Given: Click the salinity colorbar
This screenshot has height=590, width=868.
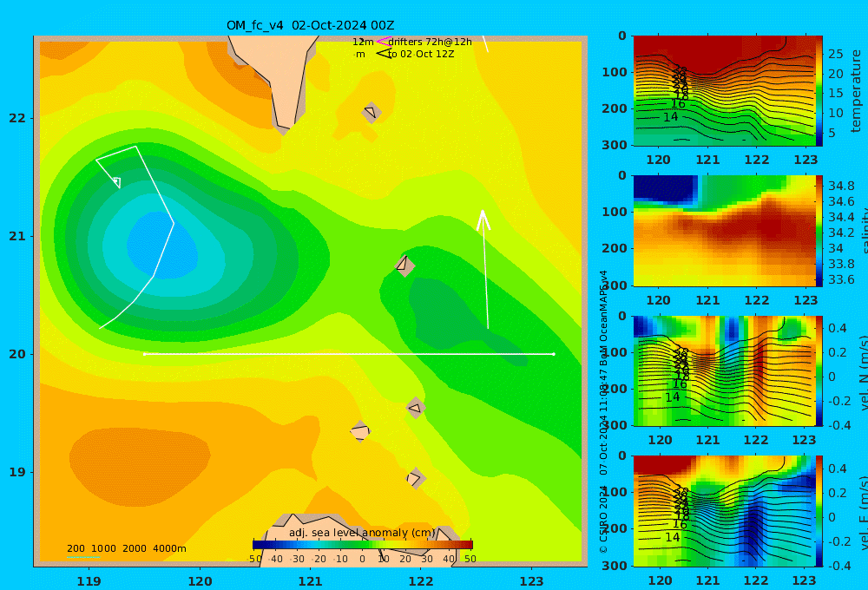Looking at the screenshot, I should [x=819, y=231].
